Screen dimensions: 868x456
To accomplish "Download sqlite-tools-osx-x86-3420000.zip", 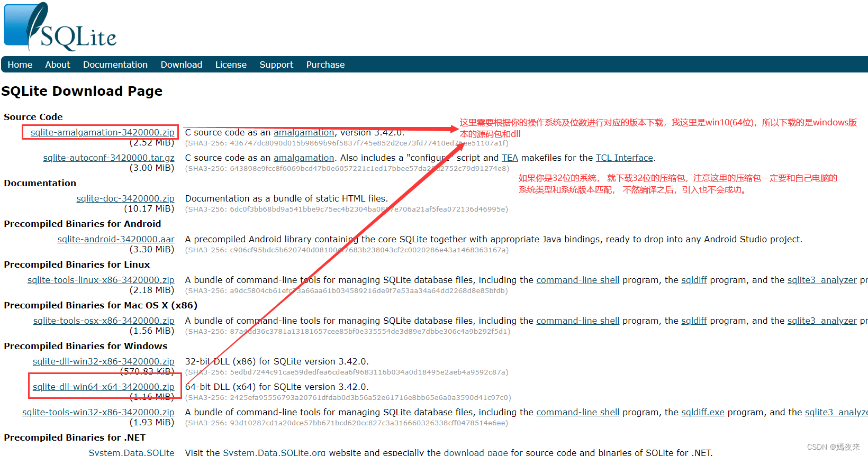I will (x=104, y=321).
